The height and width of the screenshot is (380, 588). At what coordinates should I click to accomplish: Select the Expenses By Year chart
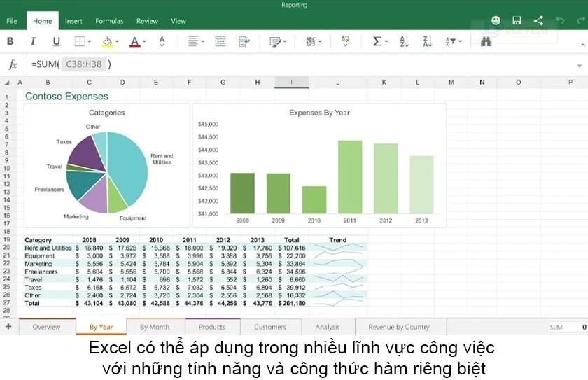(319, 165)
